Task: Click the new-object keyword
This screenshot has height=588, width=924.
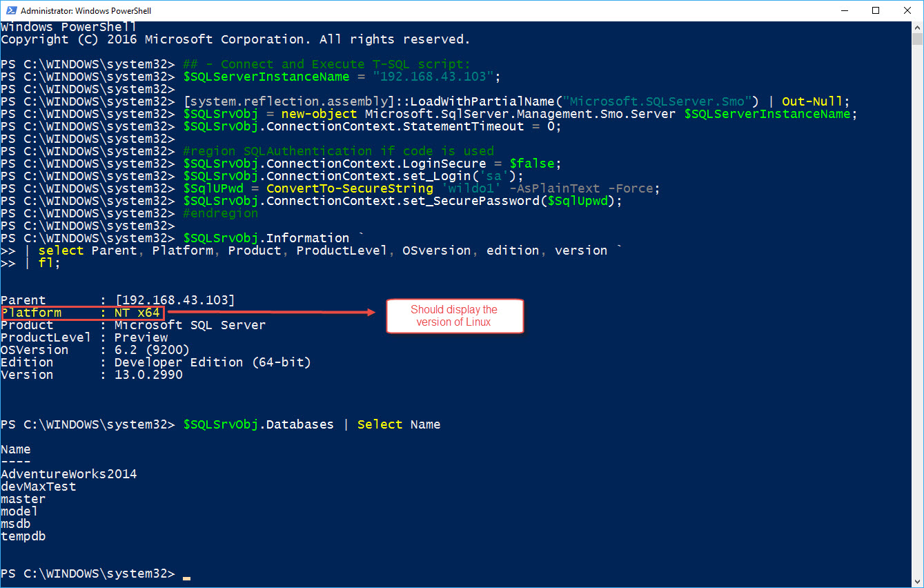Action: pos(320,114)
